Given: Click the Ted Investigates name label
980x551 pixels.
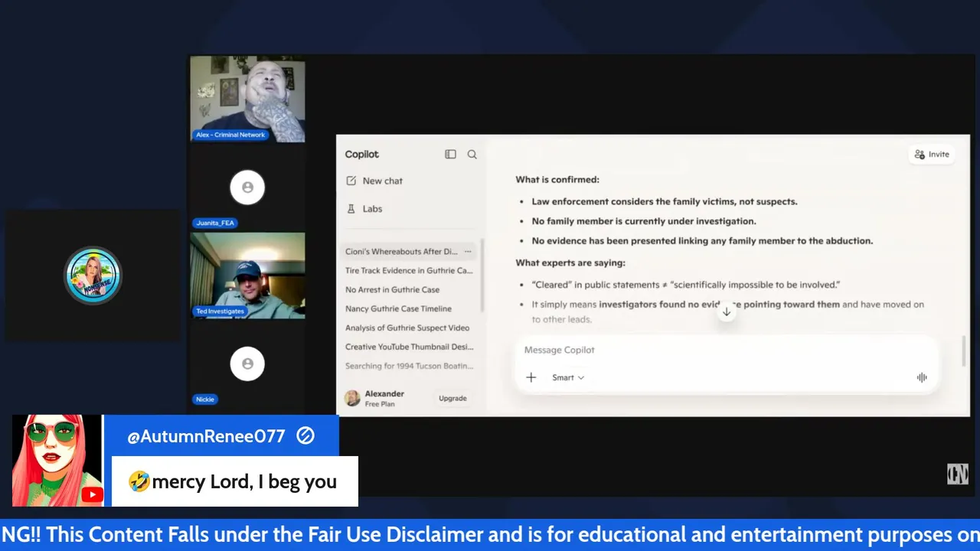Looking at the screenshot, I should (x=220, y=311).
